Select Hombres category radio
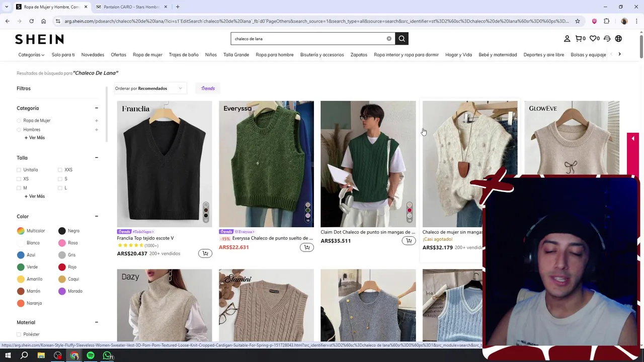The height and width of the screenshot is (362, 644). (x=19, y=130)
